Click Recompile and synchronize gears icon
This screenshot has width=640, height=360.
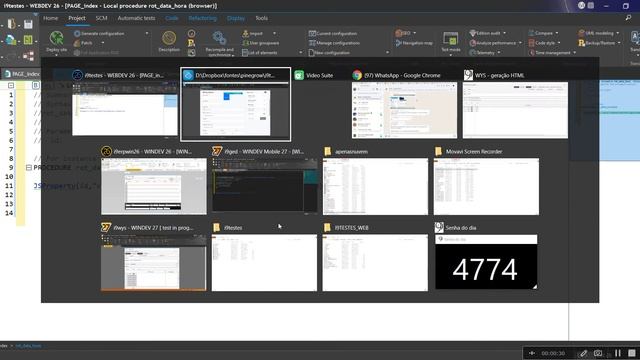220,38
